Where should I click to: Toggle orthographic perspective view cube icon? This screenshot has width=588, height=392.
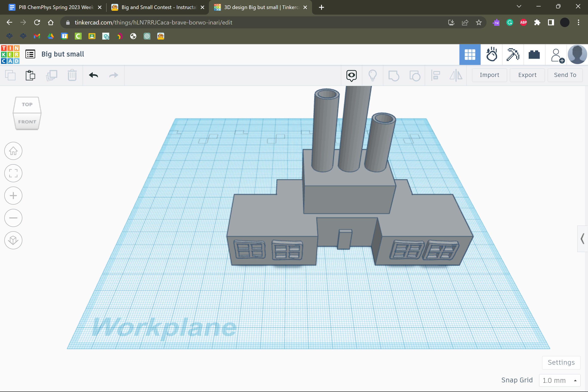13,240
